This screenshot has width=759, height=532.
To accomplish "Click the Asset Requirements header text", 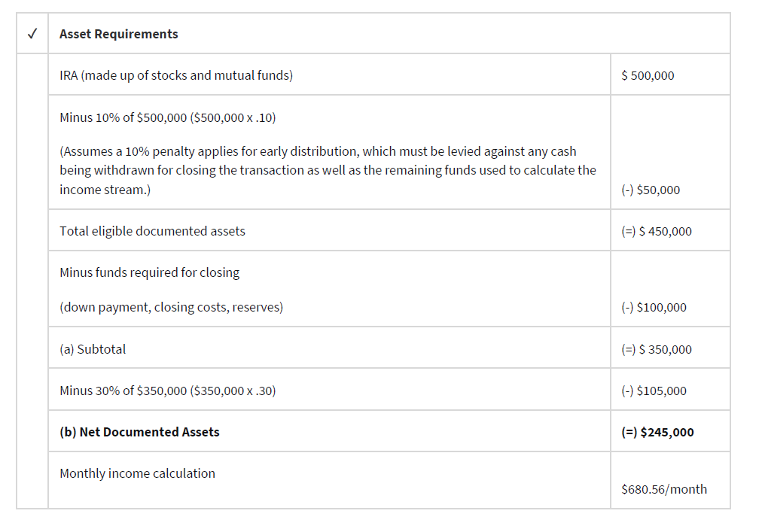I will pos(119,34).
